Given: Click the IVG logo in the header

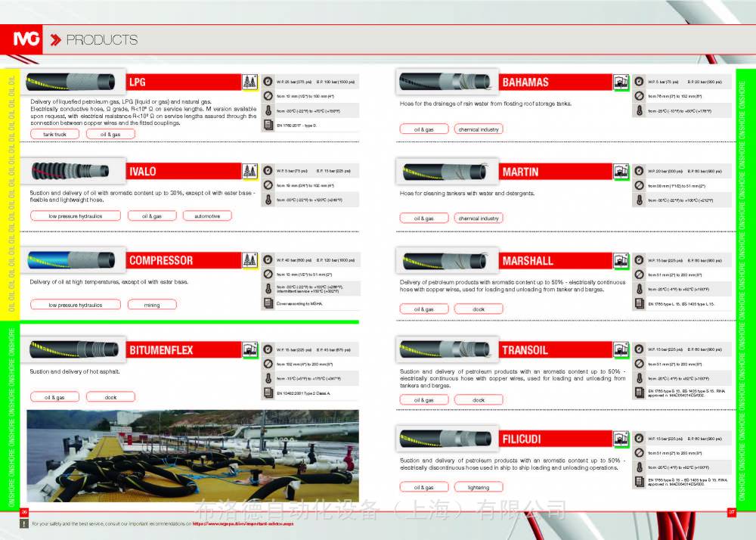Looking at the screenshot, I should point(28,39).
